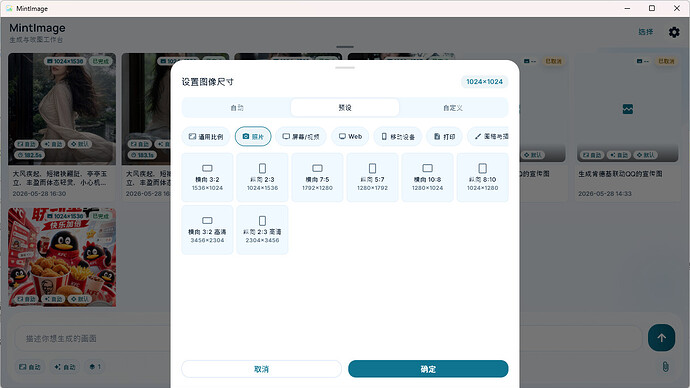
Task: Click the 2026-05-28 14:33 timestamp
Action: 605,194
